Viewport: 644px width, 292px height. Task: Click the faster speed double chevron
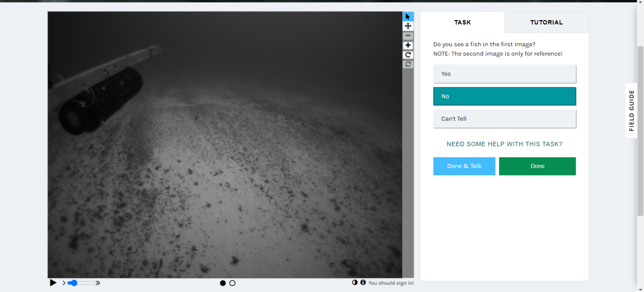click(x=98, y=283)
